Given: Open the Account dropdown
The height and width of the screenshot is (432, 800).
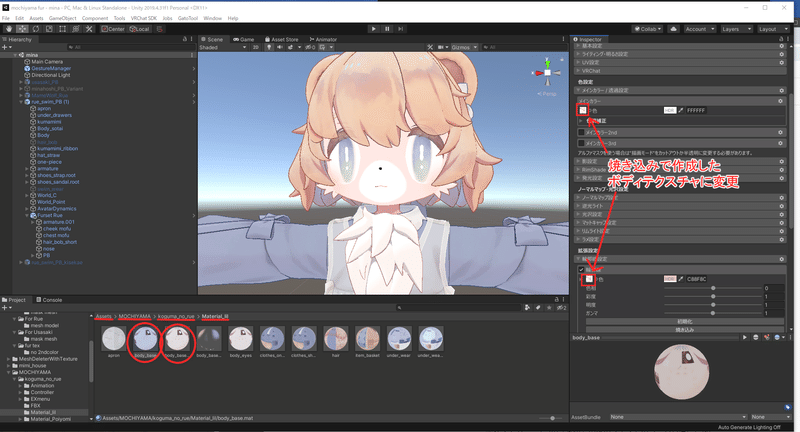Looking at the screenshot, I should 699,29.
